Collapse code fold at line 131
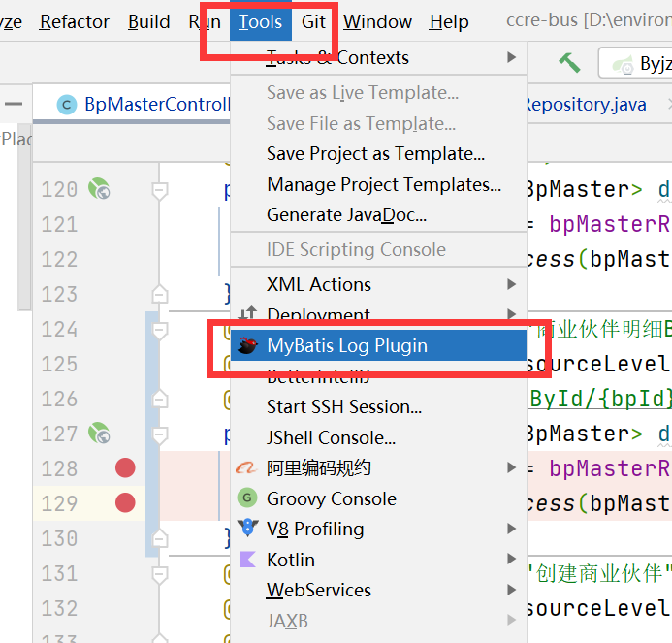672x643 pixels. click(159, 575)
